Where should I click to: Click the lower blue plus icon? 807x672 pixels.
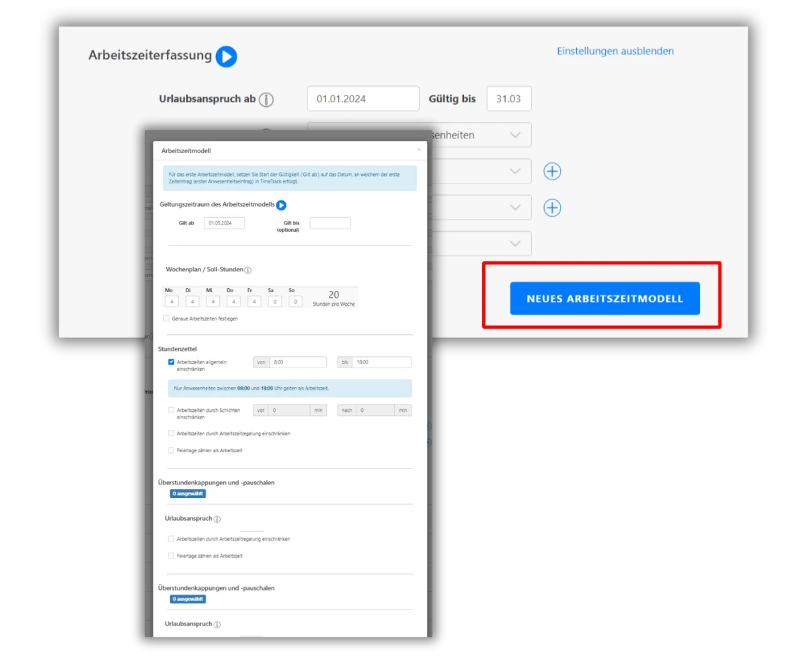(x=552, y=208)
